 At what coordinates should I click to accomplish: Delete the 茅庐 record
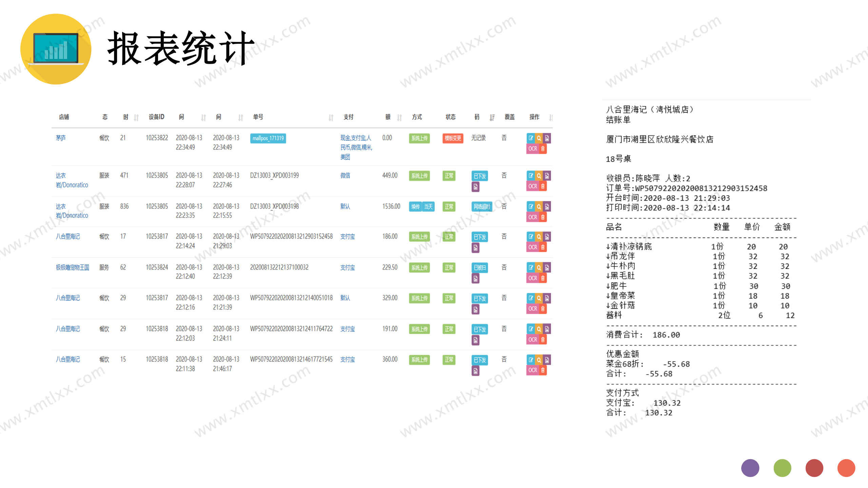coord(543,149)
